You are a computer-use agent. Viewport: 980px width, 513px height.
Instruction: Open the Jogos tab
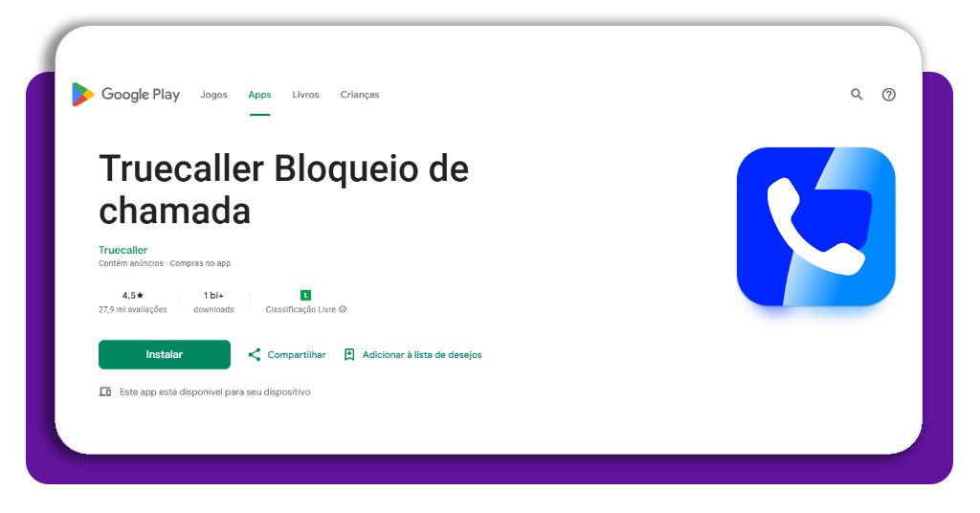tap(213, 95)
